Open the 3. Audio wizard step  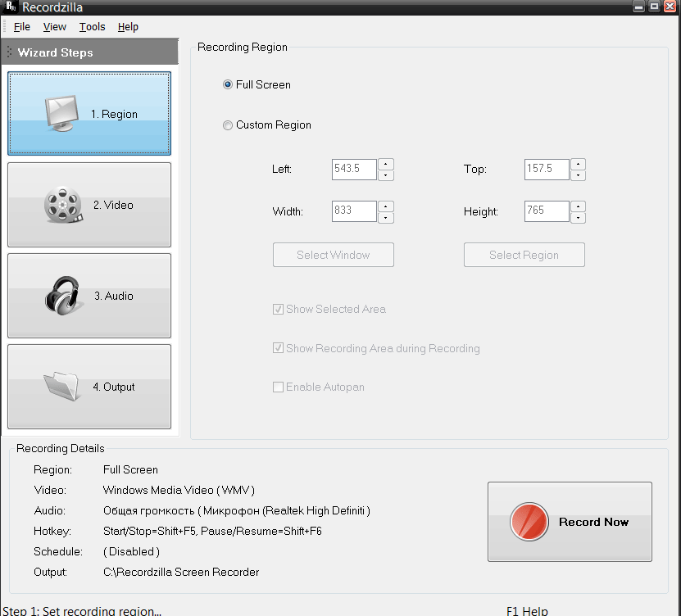89,296
